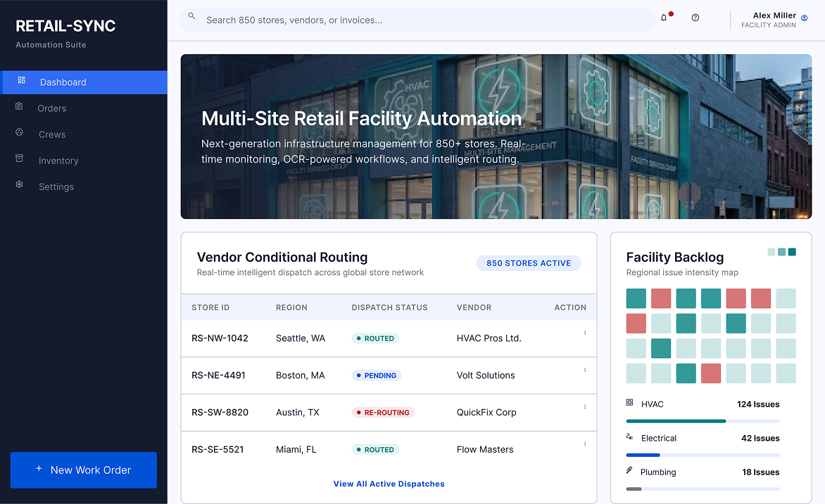Click the REGION column header
The height and width of the screenshot is (504, 825).
[291, 308]
